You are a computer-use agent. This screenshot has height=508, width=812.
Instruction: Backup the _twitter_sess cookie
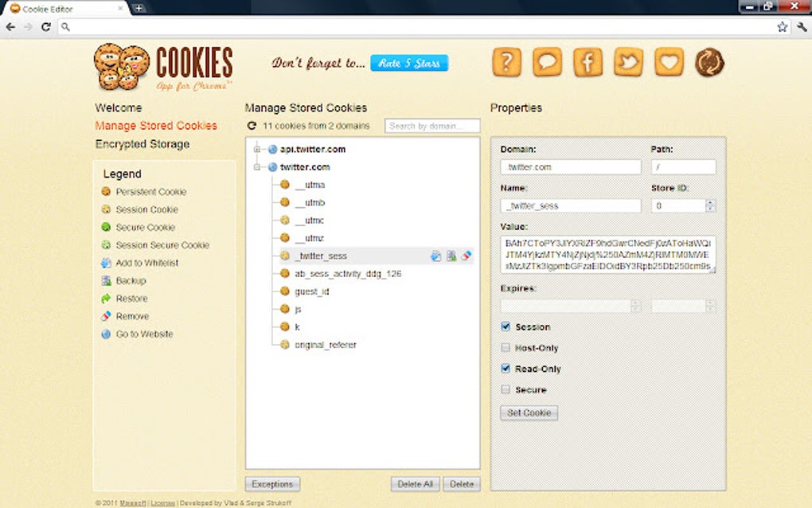click(450, 256)
